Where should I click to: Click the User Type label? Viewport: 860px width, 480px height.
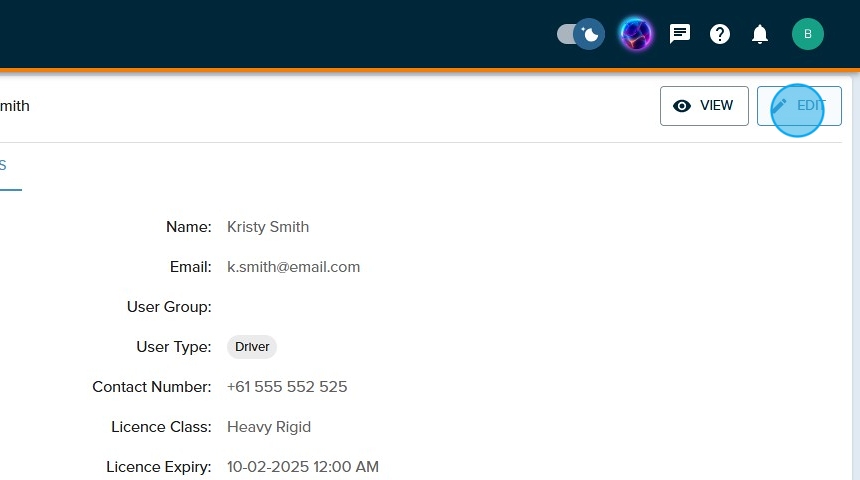[x=173, y=347]
